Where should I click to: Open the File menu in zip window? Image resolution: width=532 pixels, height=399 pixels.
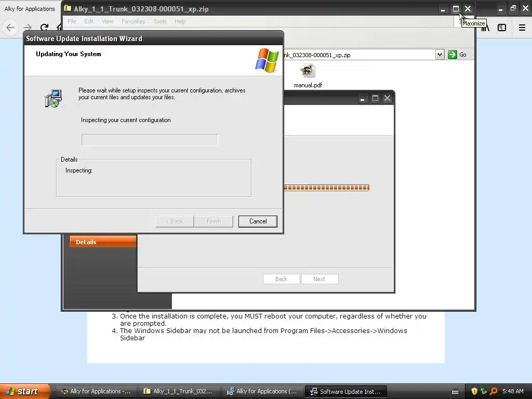click(72, 21)
